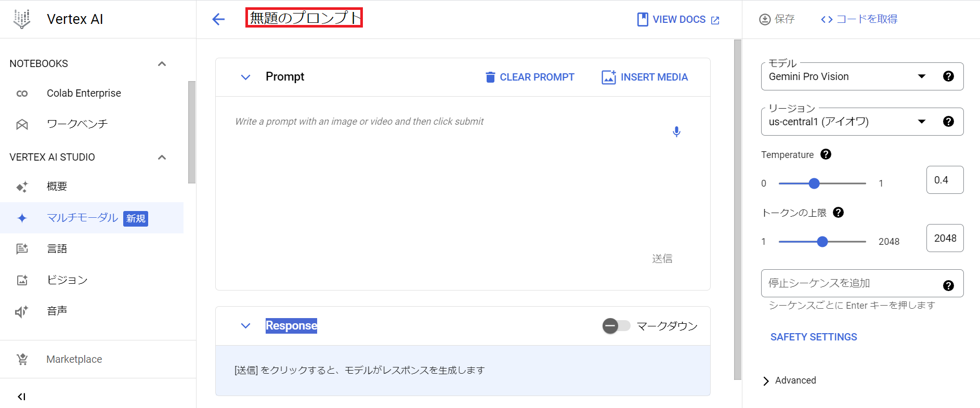Viewport: 980px width, 408px height.
Task: Click the Marketplace cart icon
Action: [22, 359]
